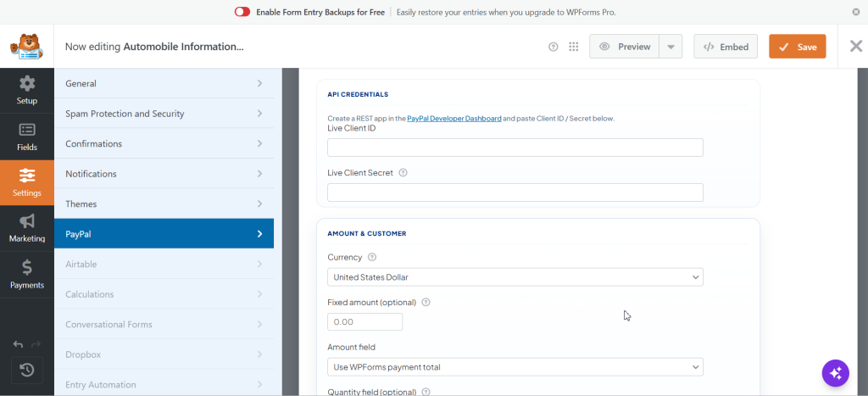The height and width of the screenshot is (396, 868).
Task: Click help icon next to Fixed amount
Action: pos(426,303)
